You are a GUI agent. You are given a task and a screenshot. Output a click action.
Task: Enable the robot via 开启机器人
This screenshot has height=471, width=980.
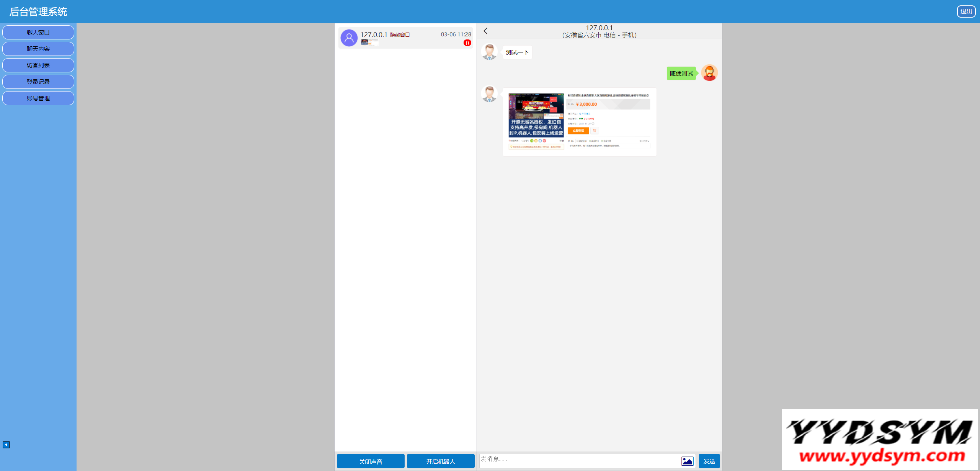[440, 461]
